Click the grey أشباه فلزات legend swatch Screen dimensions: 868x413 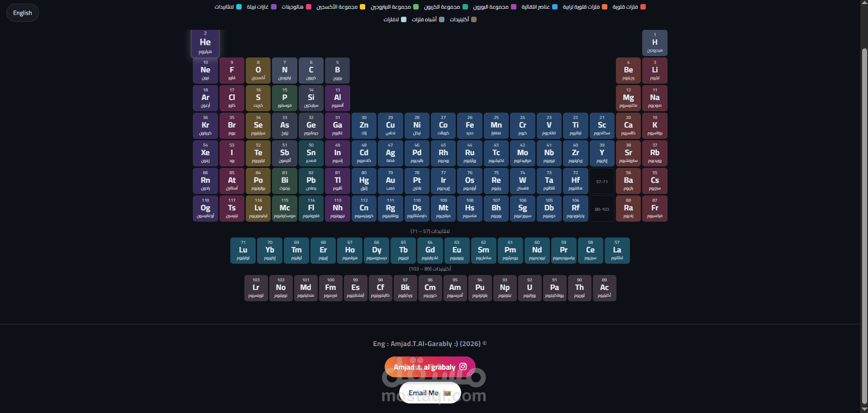(442, 19)
